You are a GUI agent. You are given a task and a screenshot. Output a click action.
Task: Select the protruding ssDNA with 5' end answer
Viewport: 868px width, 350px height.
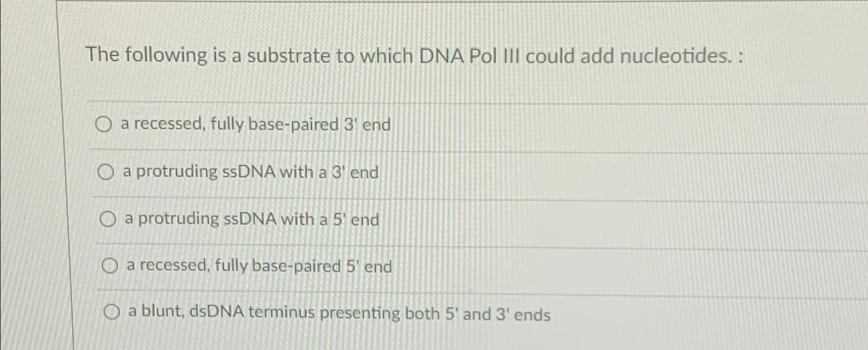click(x=108, y=219)
